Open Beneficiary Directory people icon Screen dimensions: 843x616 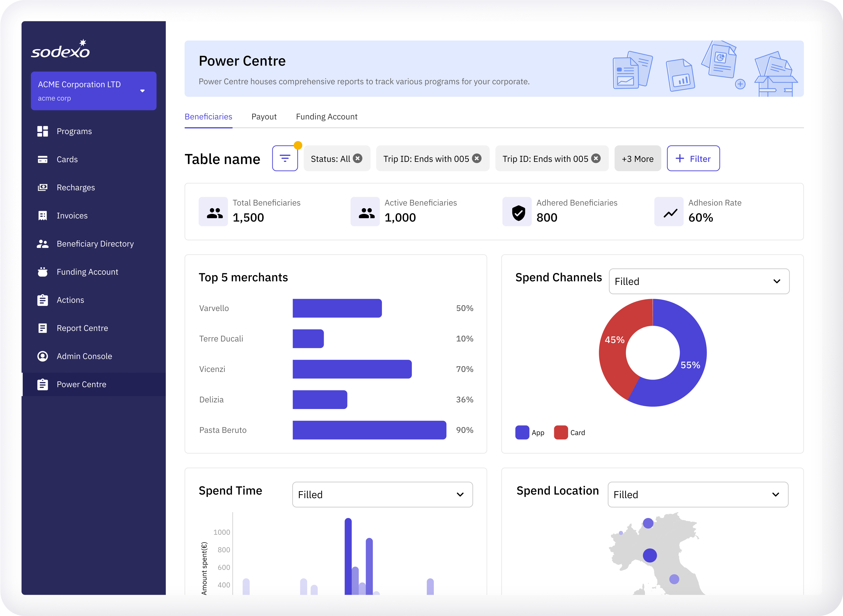(x=43, y=244)
